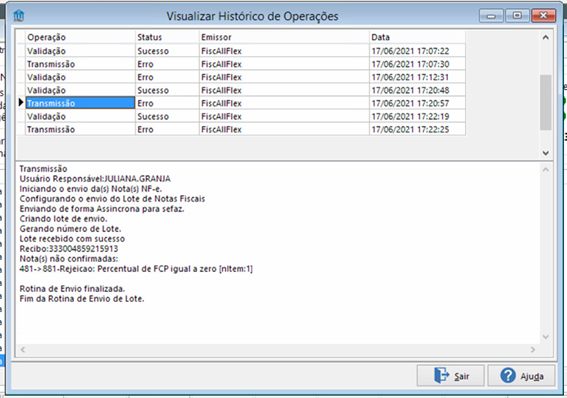Click the application icon in title bar

(x=19, y=16)
